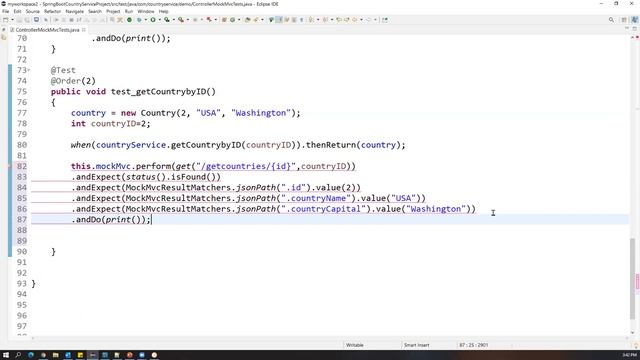This screenshot has height=360, width=640.
Task: Click the Forward navigation arrow icon
Action: coord(369,20)
